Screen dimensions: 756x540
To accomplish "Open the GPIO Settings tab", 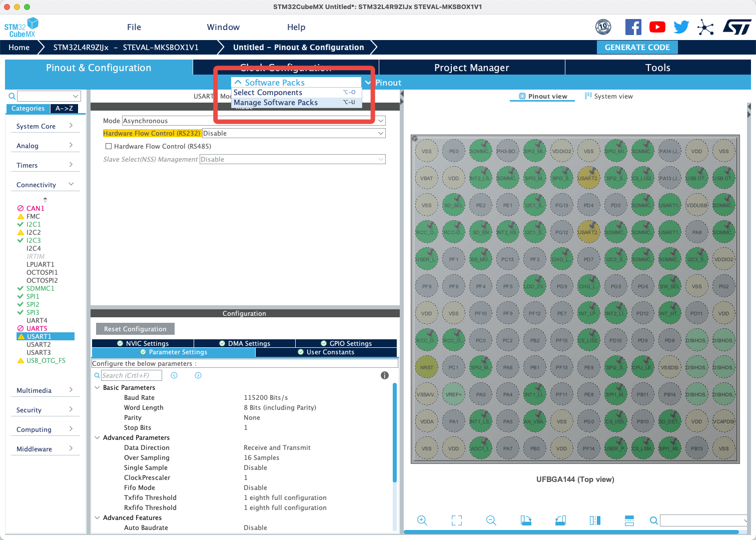I will click(x=346, y=343).
